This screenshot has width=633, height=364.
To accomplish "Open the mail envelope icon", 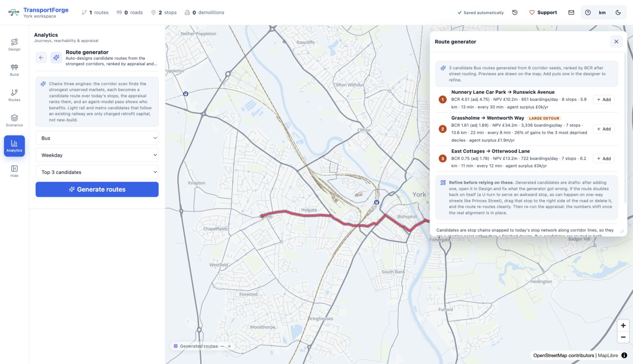I will click(571, 13).
